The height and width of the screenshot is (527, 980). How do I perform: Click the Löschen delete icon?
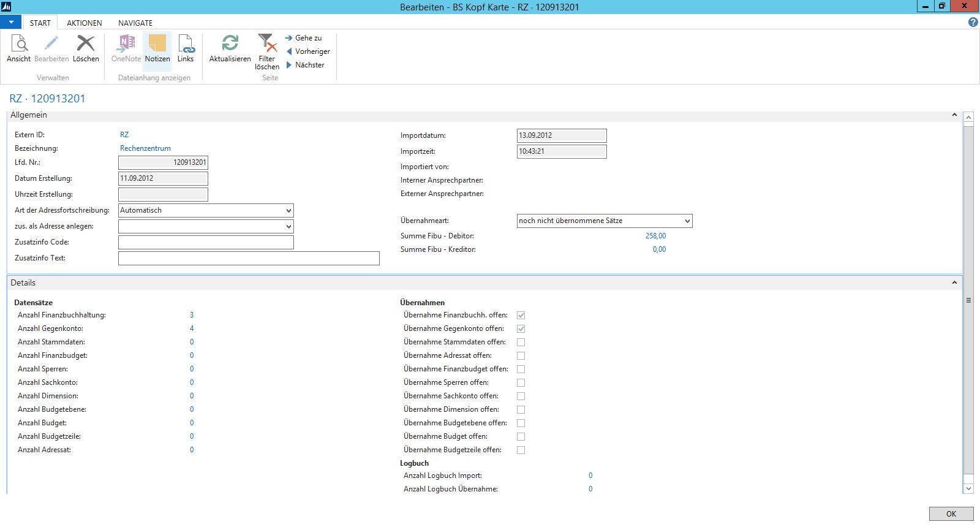click(86, 48)
